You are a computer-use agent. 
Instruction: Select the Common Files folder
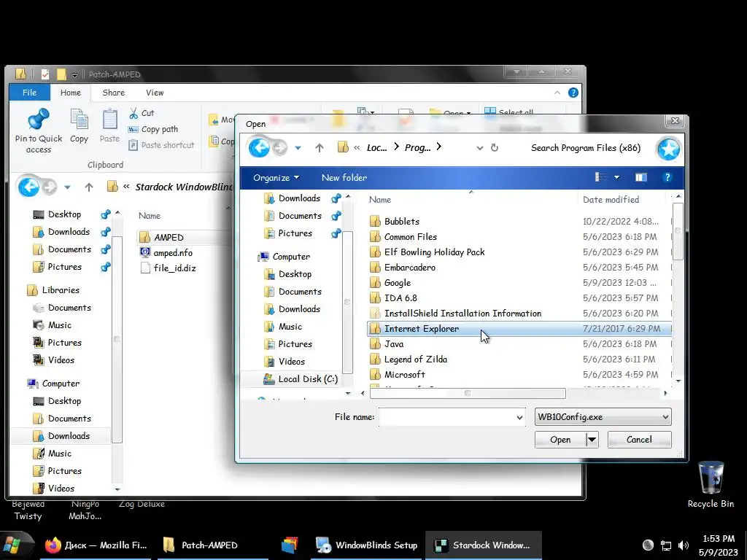(x=519, y=237)
